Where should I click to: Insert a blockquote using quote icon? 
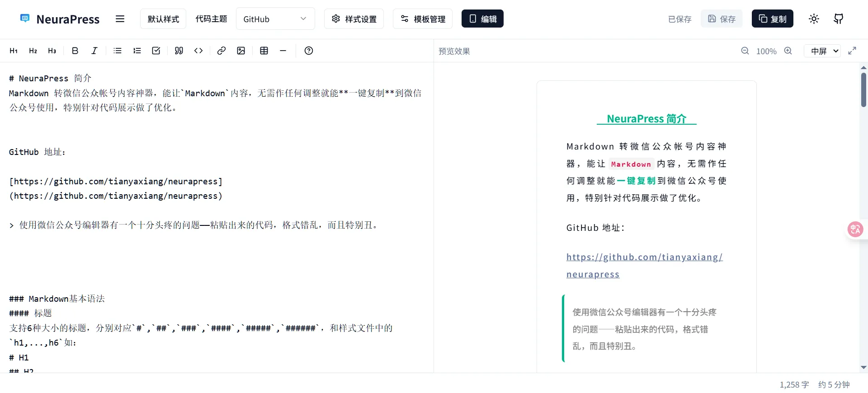click(x=179, y=51)
